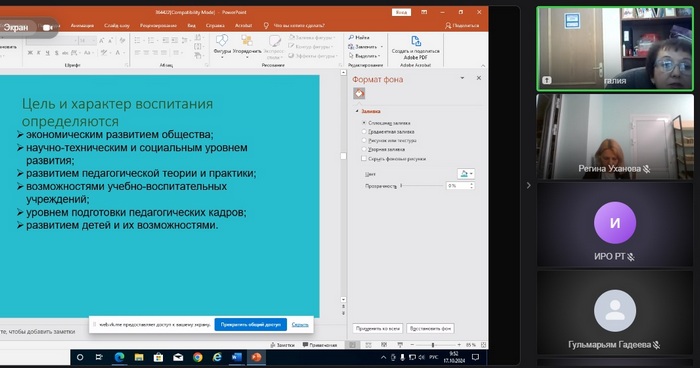
Task: Select Сплошная заливка radio option
Action: click(x=364, y=122)
